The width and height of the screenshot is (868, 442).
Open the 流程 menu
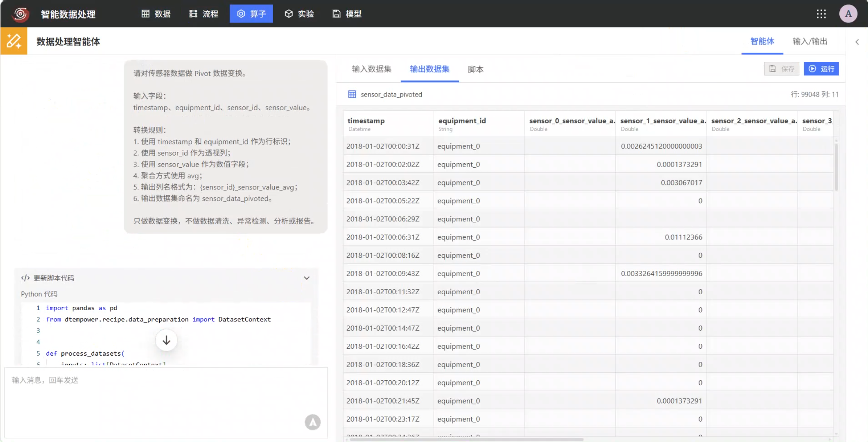[x=203, y=14]
